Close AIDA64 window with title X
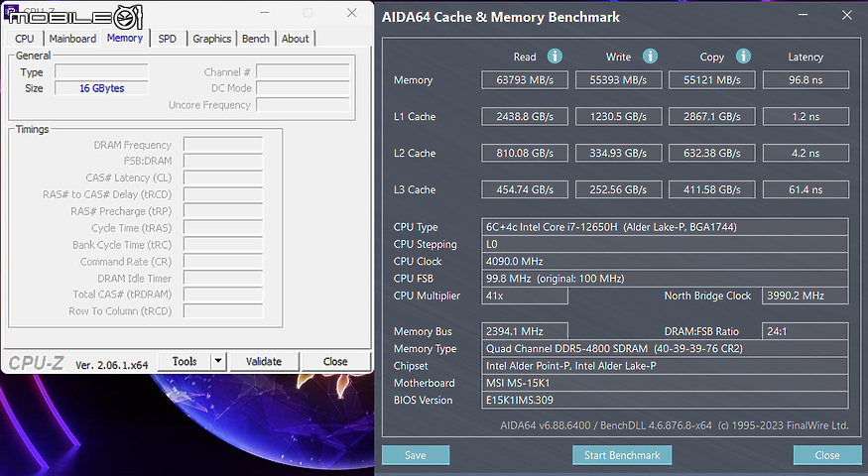The image size is (868, 476). pyautogui.click(x=847, y=15)
